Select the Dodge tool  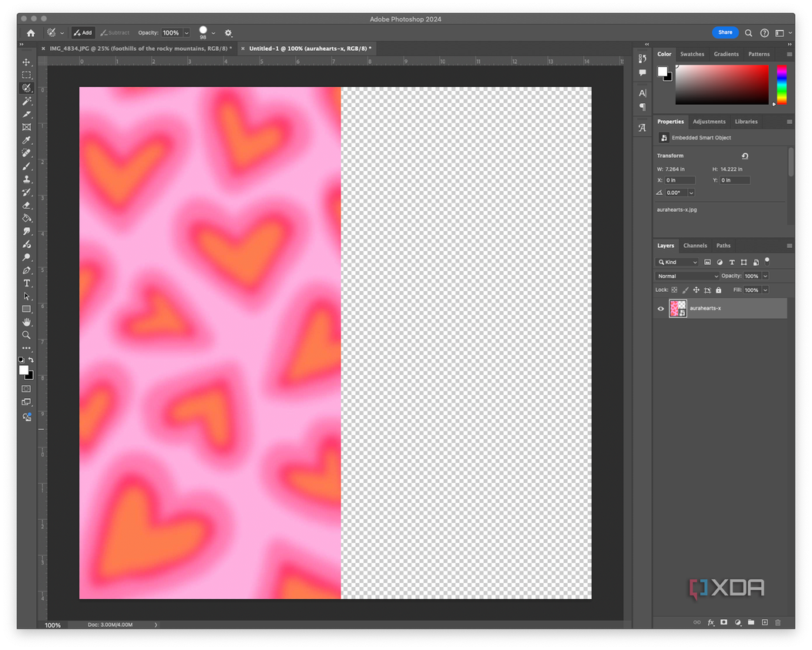click(26, 257)
